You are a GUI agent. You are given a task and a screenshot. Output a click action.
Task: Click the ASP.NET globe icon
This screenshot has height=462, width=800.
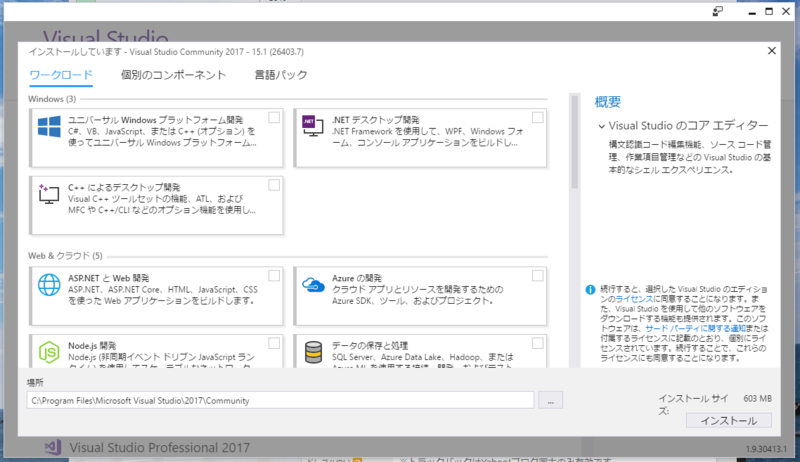49,285
